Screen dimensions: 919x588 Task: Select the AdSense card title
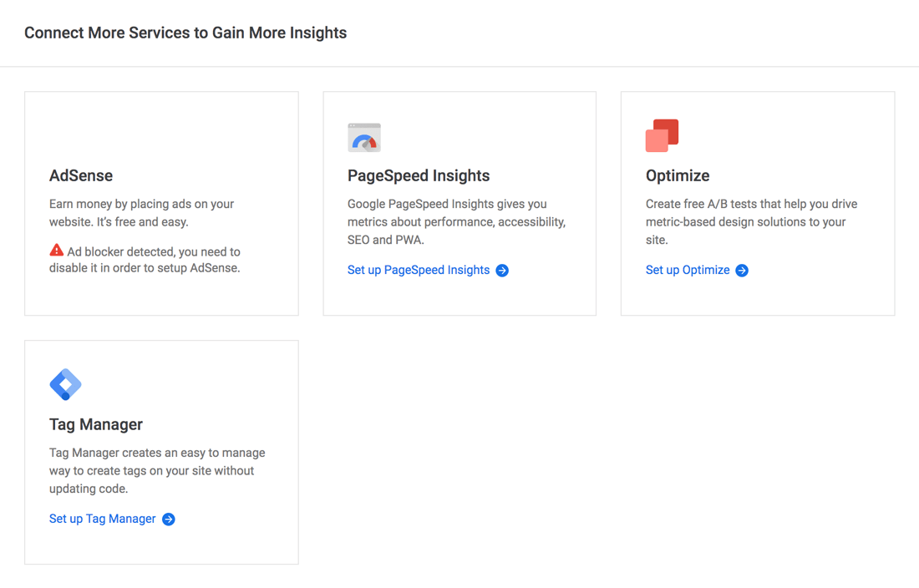[81, 175]
